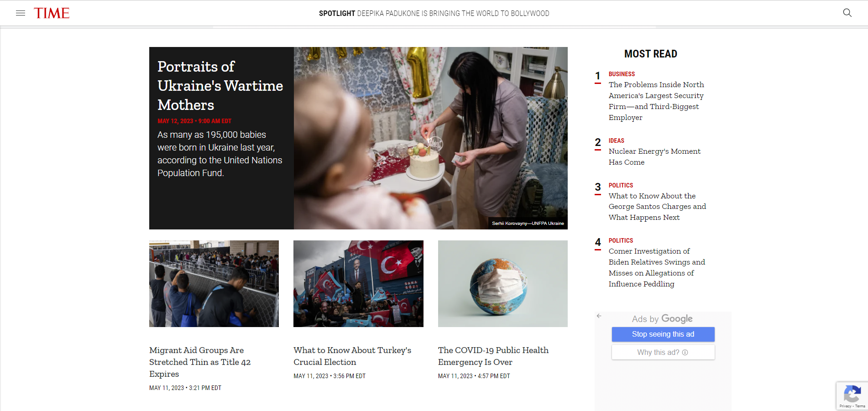Read Nuclear Energy's Moment Has Come

pyautogui.click(x=654, y=156)
